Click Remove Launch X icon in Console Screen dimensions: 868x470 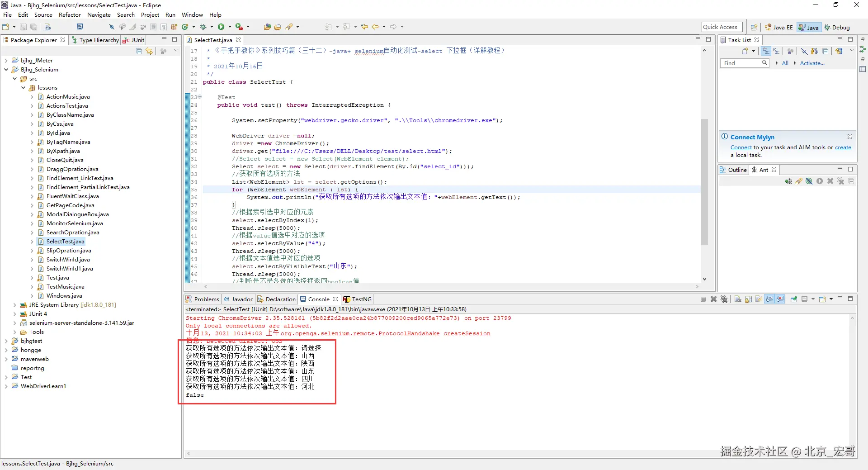click(713, 299)
